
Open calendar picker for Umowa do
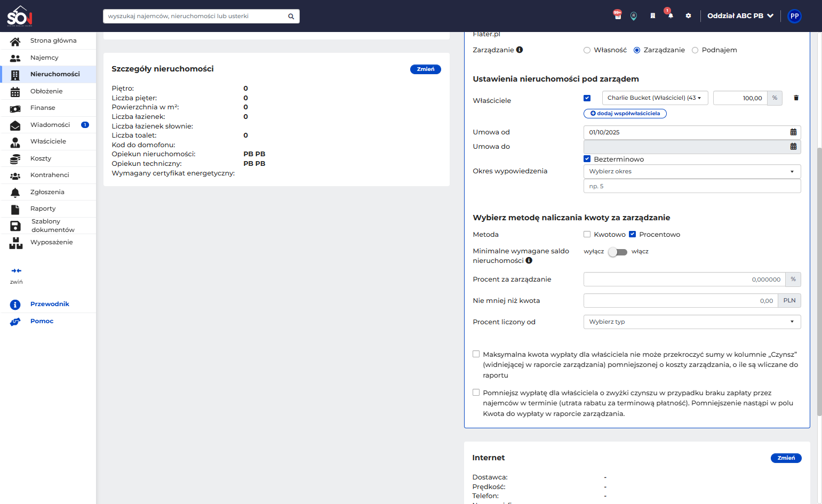793,147
